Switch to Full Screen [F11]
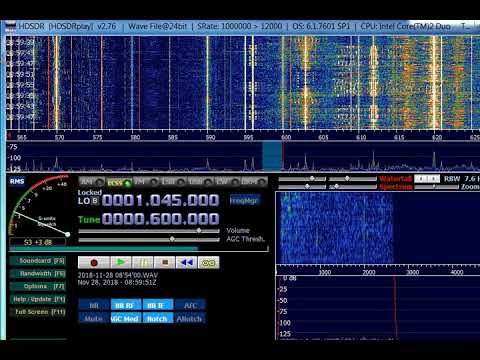The width and height of the screenshot is (480, 360). [38, 312]
